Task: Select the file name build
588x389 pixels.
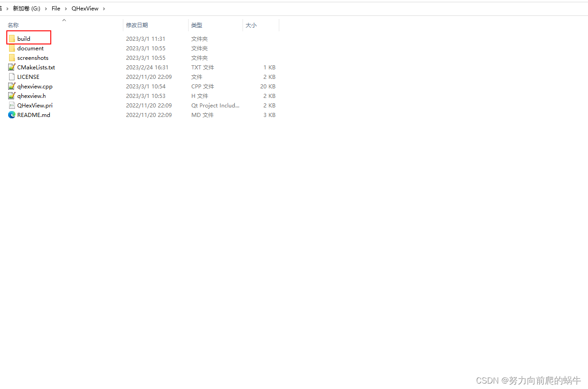Action: 24,39
